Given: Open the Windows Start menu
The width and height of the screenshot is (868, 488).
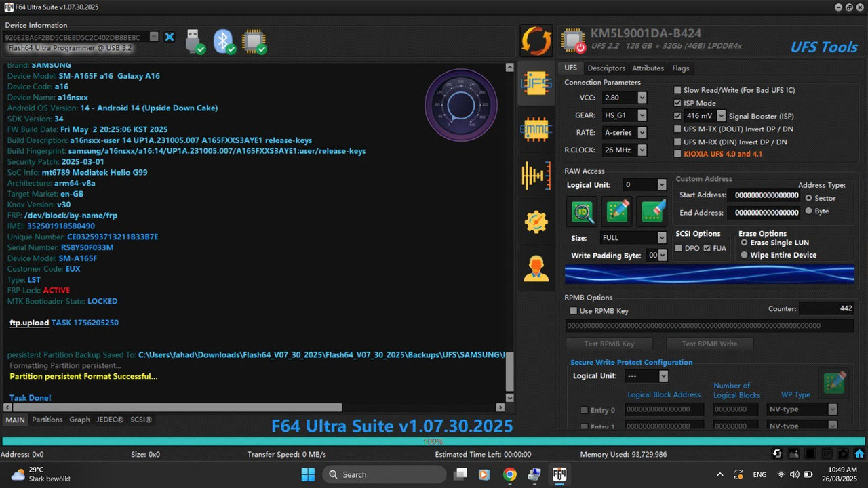Looking at the screenshot, I should tap(308, 474).
